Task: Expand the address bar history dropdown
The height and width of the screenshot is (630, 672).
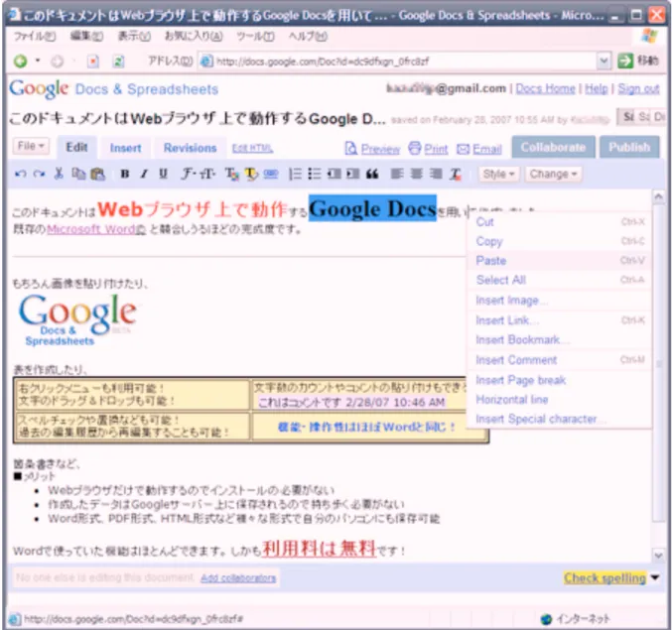Action: [604, 62]
